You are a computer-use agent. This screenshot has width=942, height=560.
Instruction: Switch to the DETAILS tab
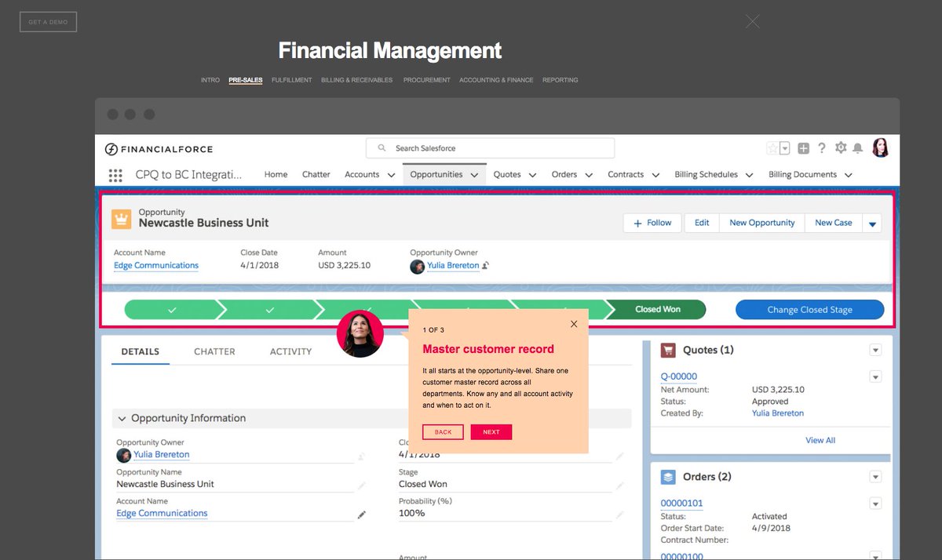click(141, 351)
